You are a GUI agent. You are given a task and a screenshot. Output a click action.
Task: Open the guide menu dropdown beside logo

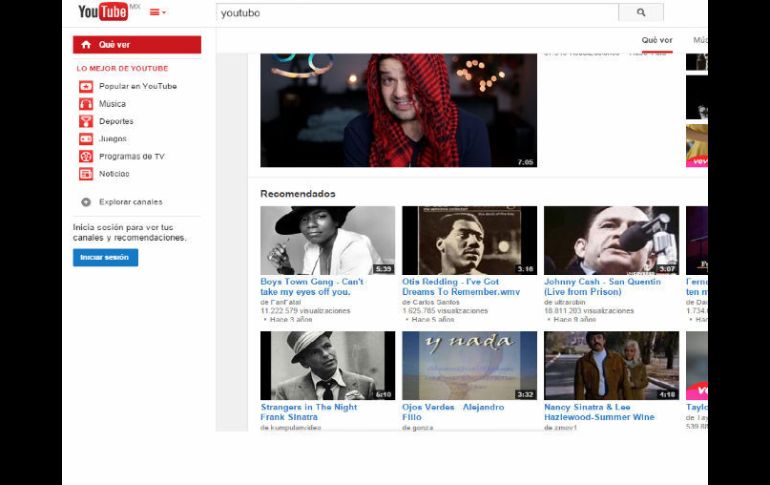pos(157,13)
